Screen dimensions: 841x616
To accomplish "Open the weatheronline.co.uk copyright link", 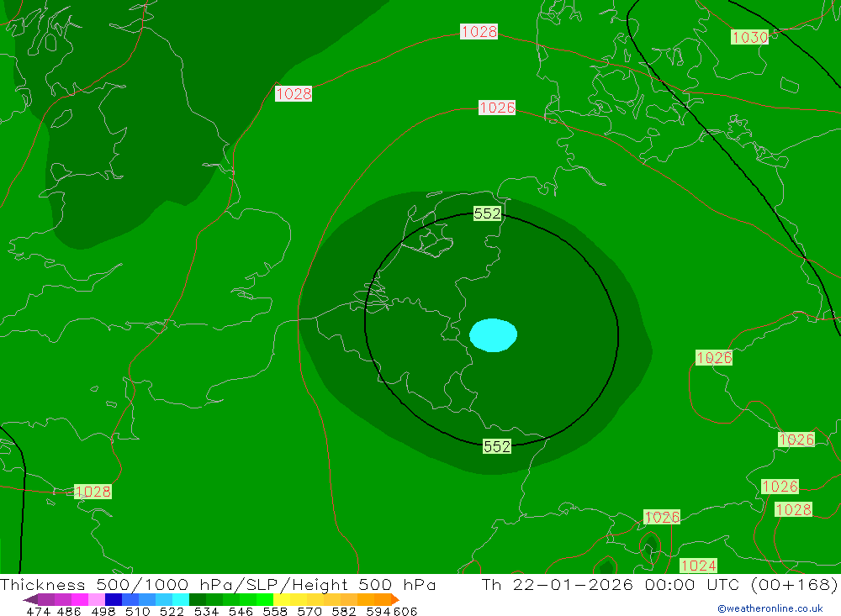I will pyautogui.click(x=770, y=608).
